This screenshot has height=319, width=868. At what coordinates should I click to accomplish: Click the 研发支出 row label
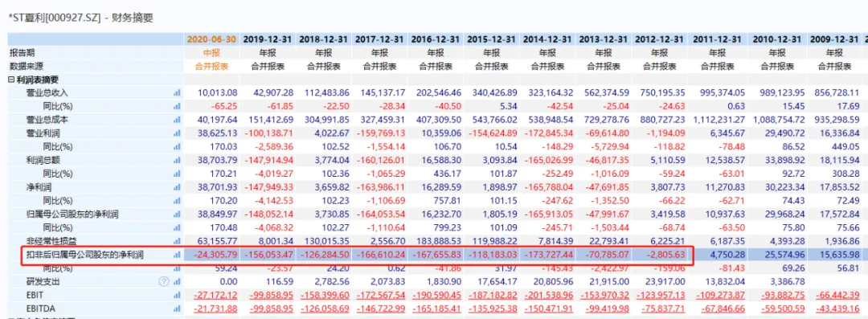[x=43, y=281]
